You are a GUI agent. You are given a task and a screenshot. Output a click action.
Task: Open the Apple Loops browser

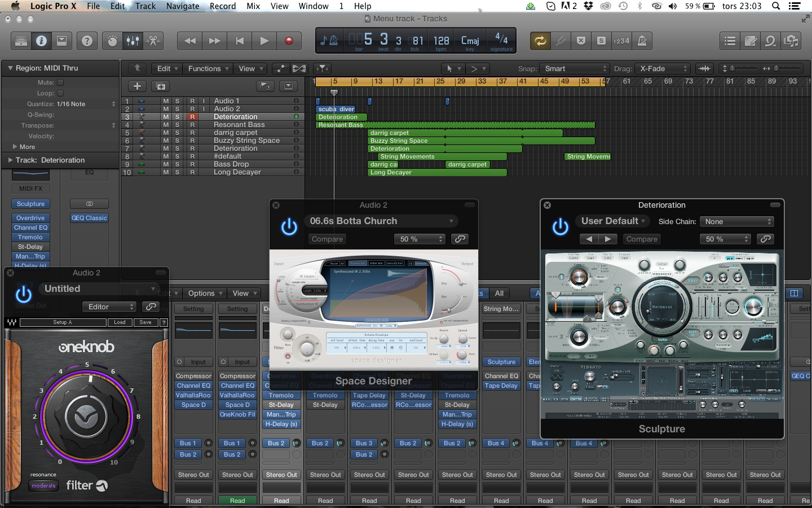770,41
